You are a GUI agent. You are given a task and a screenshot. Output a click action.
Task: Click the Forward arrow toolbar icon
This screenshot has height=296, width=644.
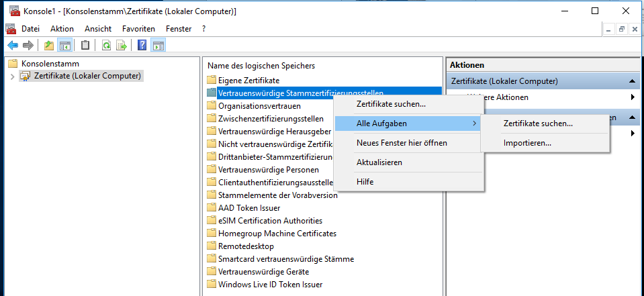pos(28,46)
